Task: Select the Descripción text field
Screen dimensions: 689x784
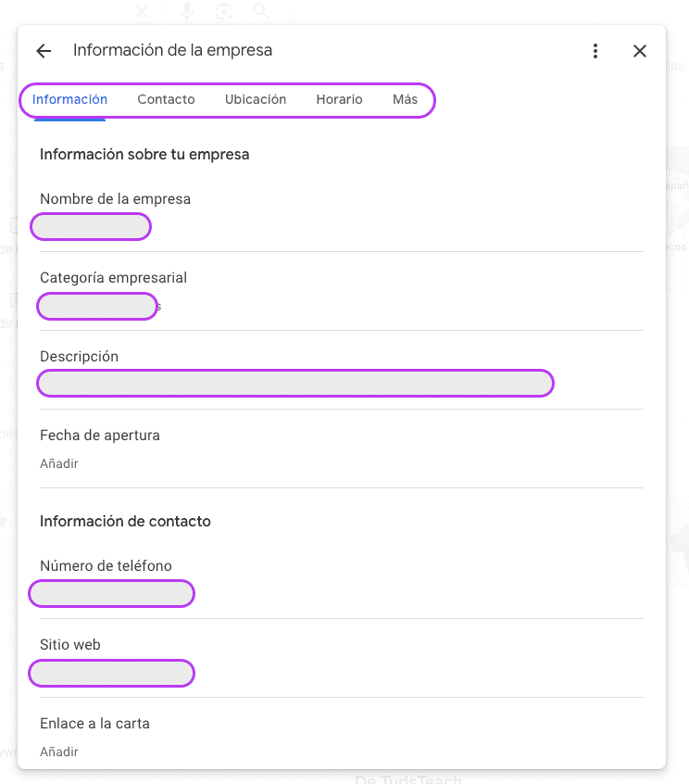Action: point(294,383)
